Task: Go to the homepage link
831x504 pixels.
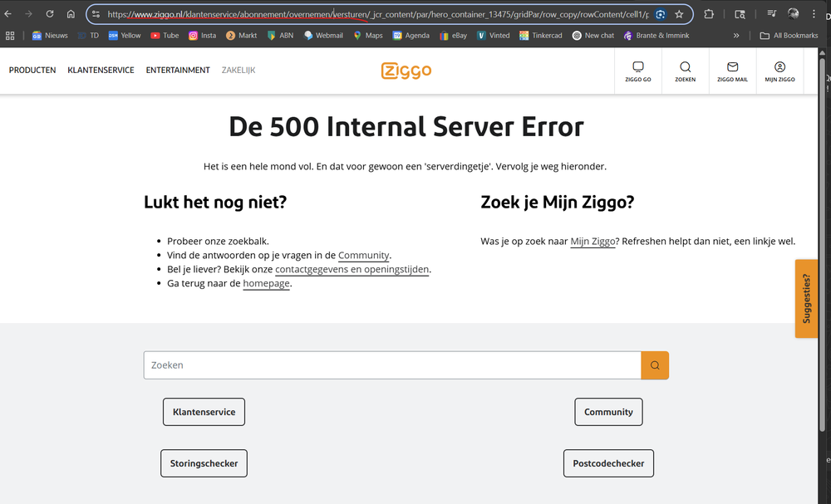Action: pos(266,283)
